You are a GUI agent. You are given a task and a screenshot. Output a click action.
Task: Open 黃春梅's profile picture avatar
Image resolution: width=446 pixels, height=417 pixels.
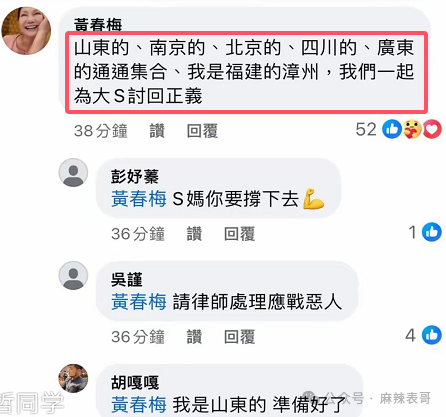tap(26, 31)
